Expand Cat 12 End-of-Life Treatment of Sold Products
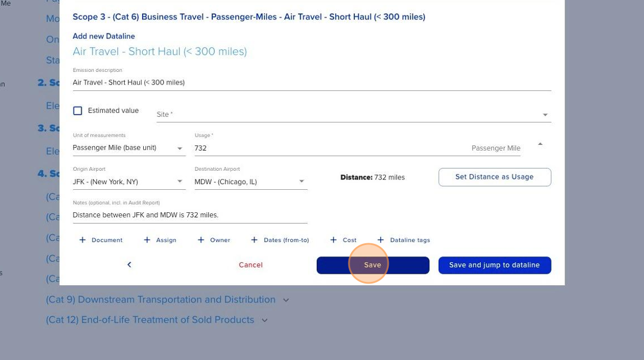The width and height of the screenshot is (644, 360). point(264,320)
